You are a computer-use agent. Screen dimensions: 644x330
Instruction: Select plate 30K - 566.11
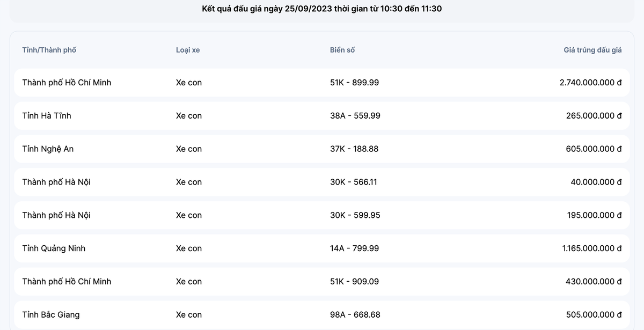click(x=353, y=182)
